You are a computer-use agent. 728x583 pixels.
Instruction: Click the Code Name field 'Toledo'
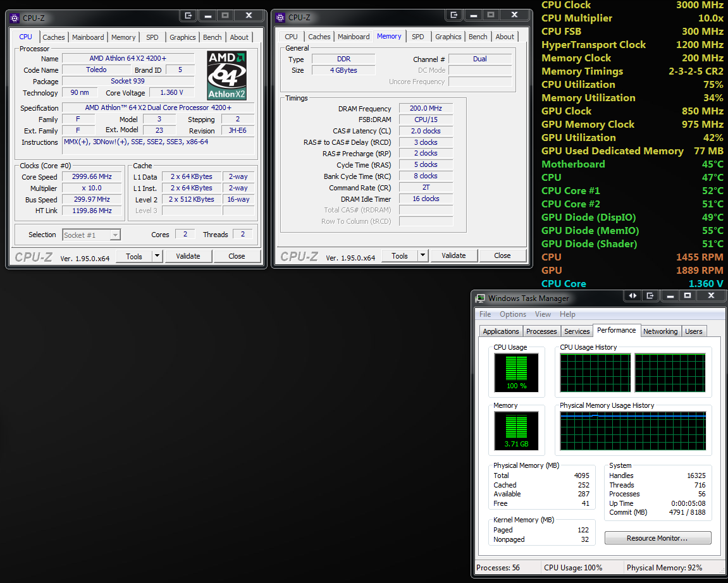(x=96, y=70)
